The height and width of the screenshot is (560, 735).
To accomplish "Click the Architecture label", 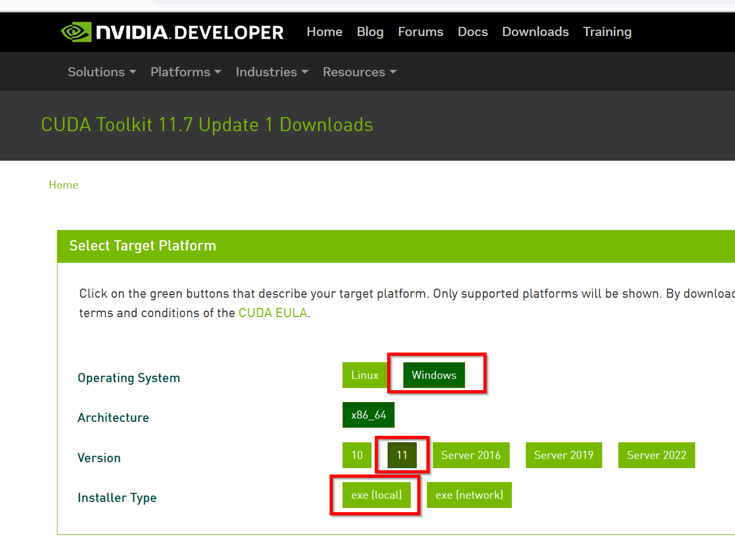I will (x=113, y=418).
